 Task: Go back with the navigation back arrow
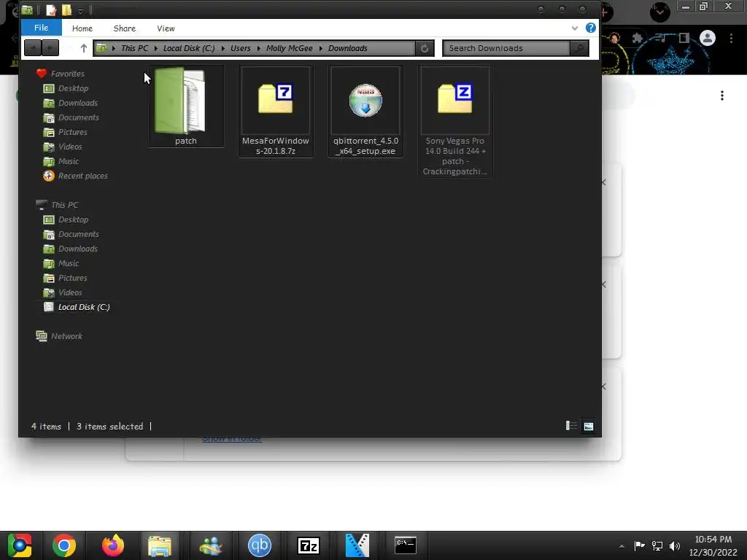tap(32, 48)
